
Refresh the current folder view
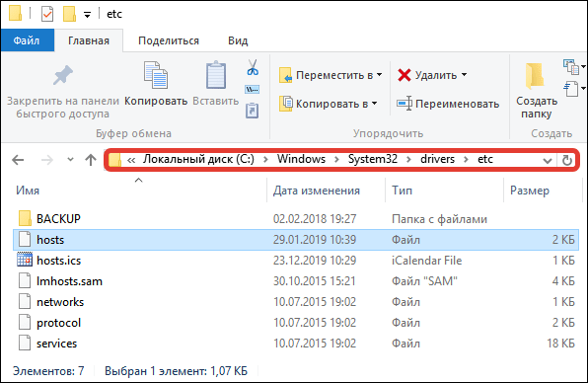tap(567, 160)
